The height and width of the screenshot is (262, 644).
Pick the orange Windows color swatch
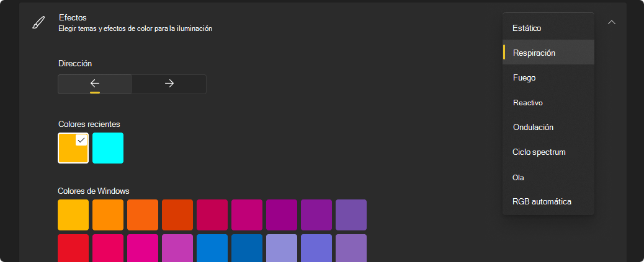pos(108,215)
